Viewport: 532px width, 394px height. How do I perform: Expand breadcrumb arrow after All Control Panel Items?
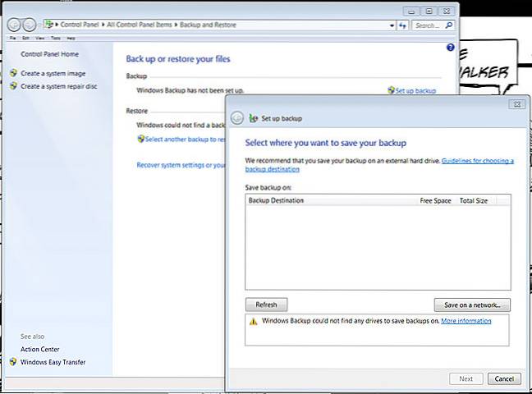[x=176, y=25]
